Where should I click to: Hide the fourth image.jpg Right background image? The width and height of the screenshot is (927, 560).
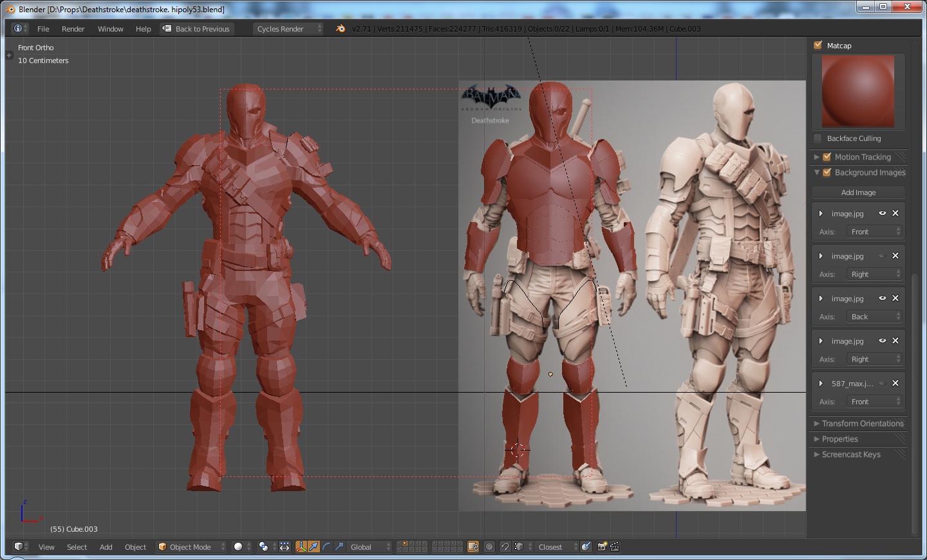pos(882,341)
